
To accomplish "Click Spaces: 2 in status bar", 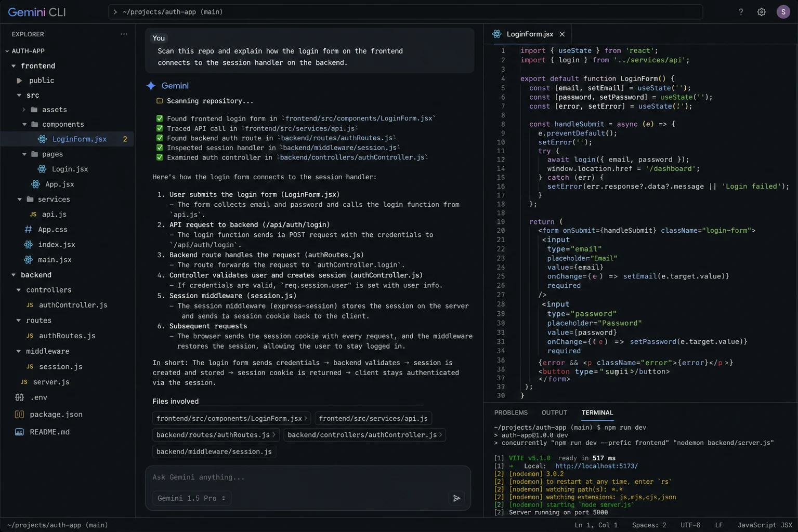I will pos(649,525).
